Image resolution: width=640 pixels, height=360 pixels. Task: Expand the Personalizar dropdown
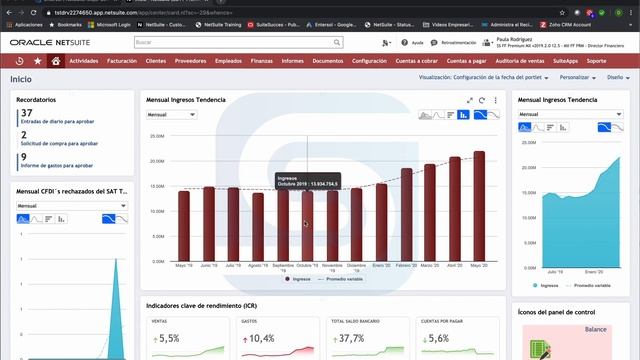pyautogui.click(x=578, y=77)
